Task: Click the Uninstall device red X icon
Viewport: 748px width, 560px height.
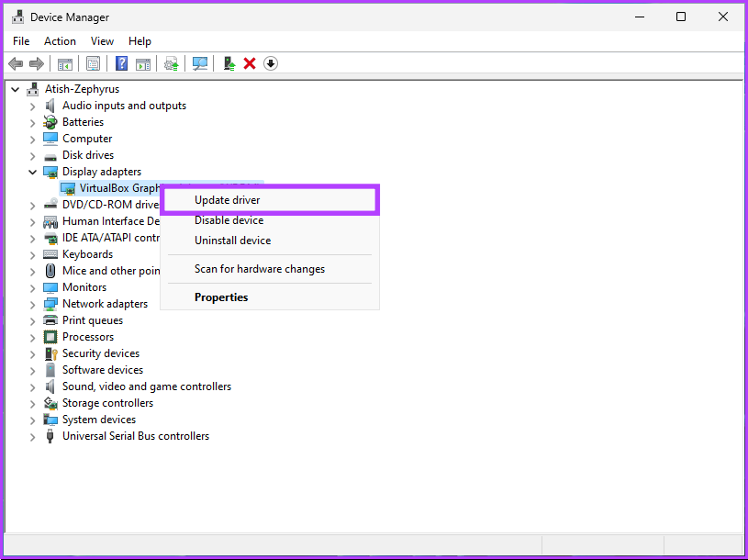Action: pos(250,62)
